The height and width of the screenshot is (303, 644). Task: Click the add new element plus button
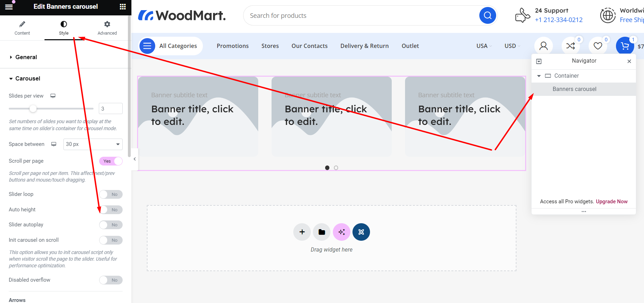(302, 232)
